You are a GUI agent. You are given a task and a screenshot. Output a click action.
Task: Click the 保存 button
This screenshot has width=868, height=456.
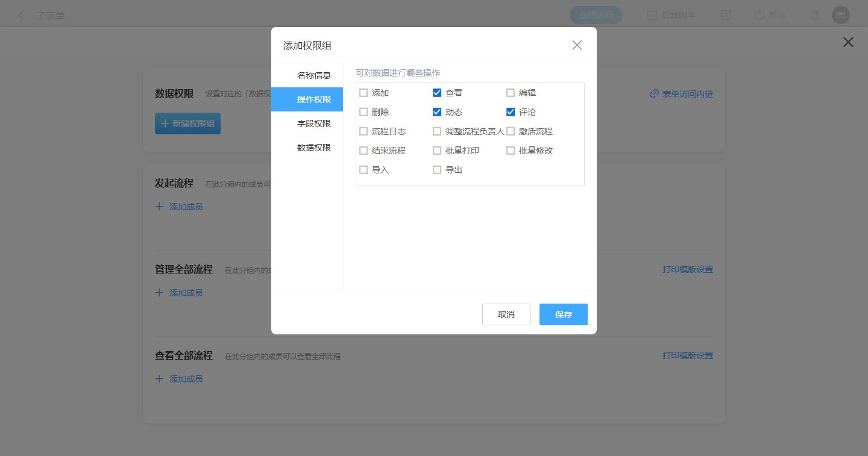[x=563, y=314]
